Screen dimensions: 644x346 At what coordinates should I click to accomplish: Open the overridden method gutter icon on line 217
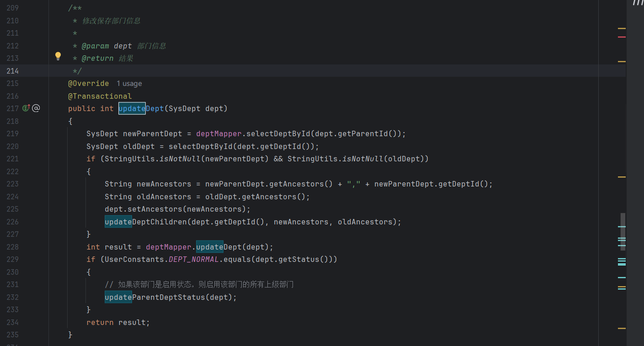(26, 108)
